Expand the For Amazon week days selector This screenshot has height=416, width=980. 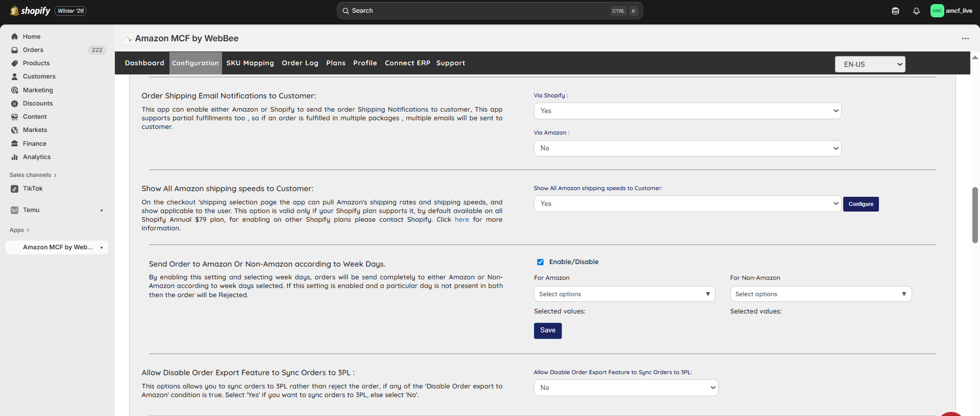point(624,294)
